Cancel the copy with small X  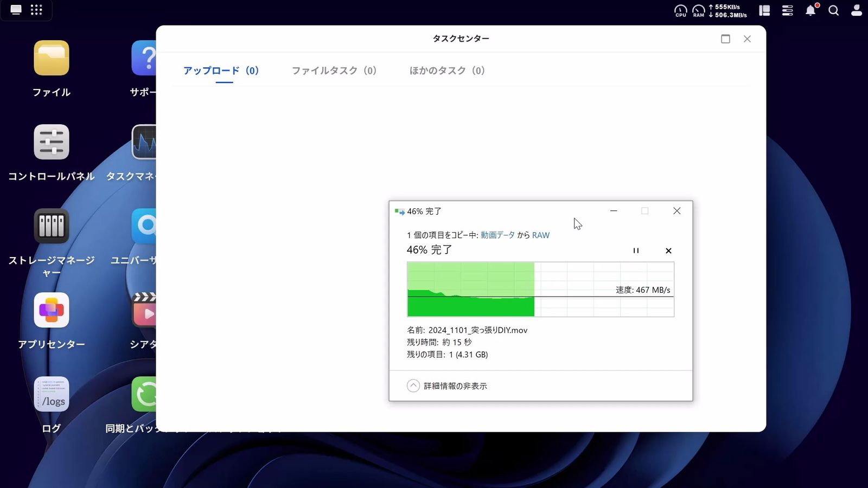tap(668, 251)
